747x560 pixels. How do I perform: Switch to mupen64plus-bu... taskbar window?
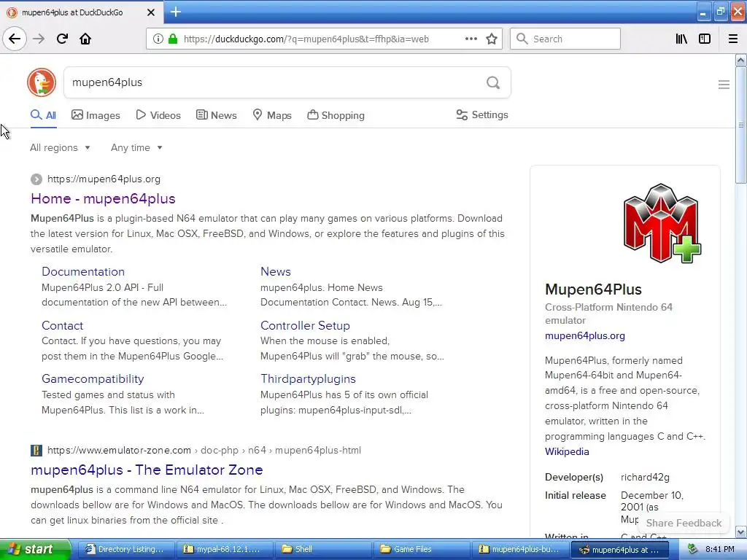point(519,549)
